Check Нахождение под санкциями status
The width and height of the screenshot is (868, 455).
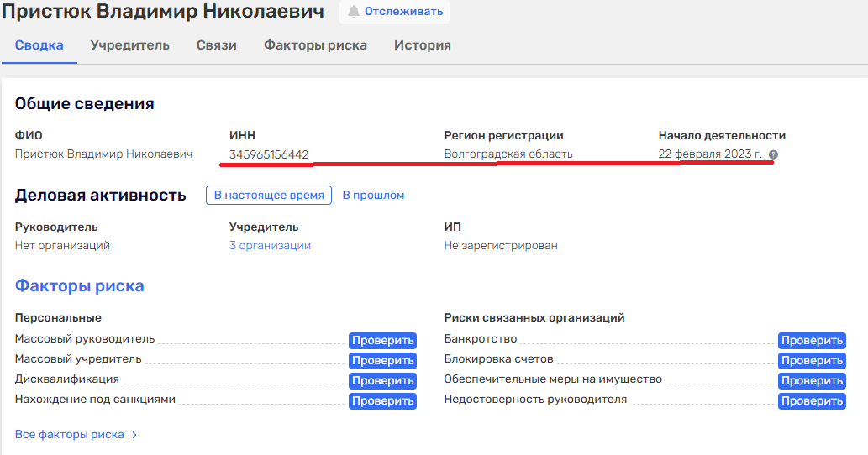coord(382,400)
